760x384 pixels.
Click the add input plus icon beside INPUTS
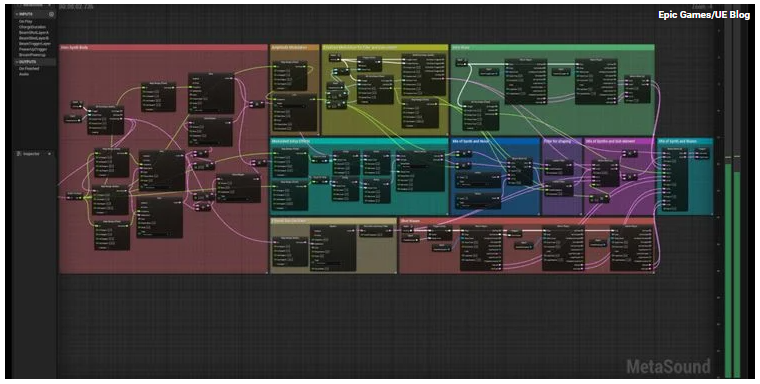click(x=51, y=15)
